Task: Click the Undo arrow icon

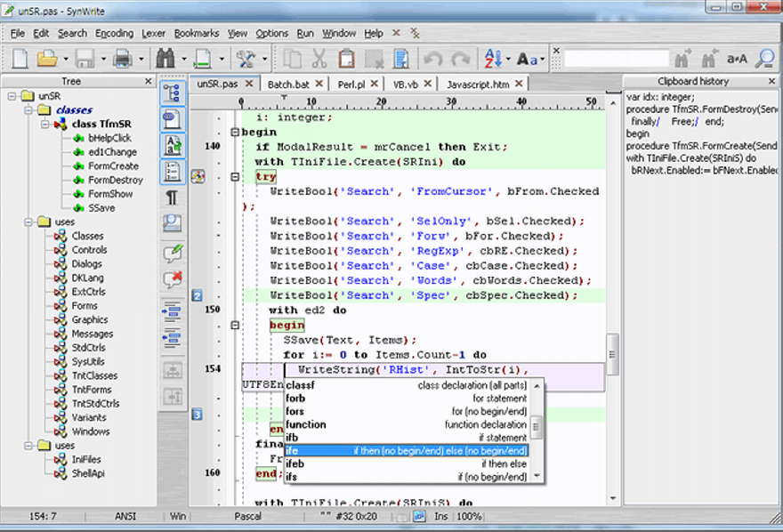Action: pyautogui.click(x=432, y=60)
